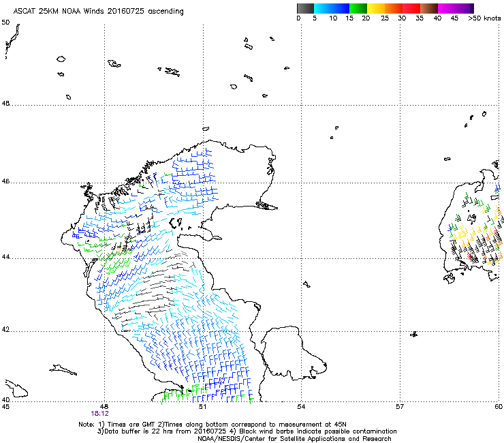Click the '35' label under the color bar
The image size is (504, 443).
(x=420, y=18)
